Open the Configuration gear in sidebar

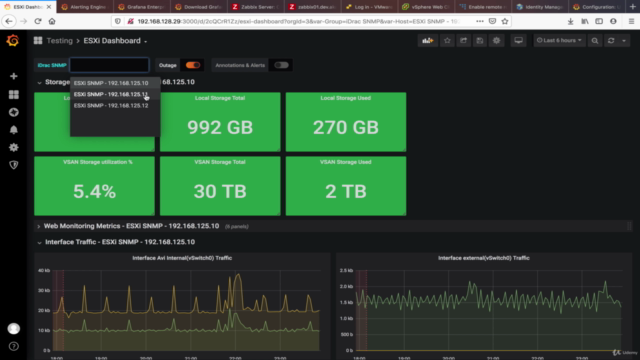point(13,147)
